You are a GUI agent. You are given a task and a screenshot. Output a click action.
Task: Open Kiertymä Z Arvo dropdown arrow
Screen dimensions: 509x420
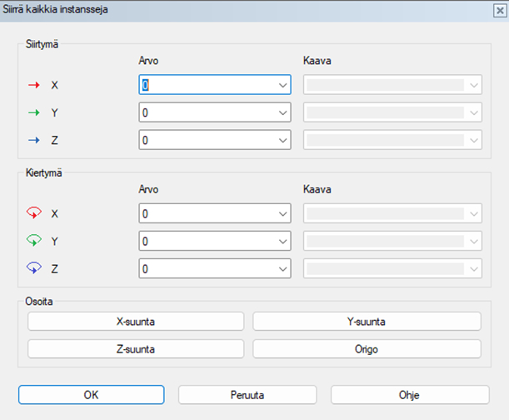[x=281, y=269]
